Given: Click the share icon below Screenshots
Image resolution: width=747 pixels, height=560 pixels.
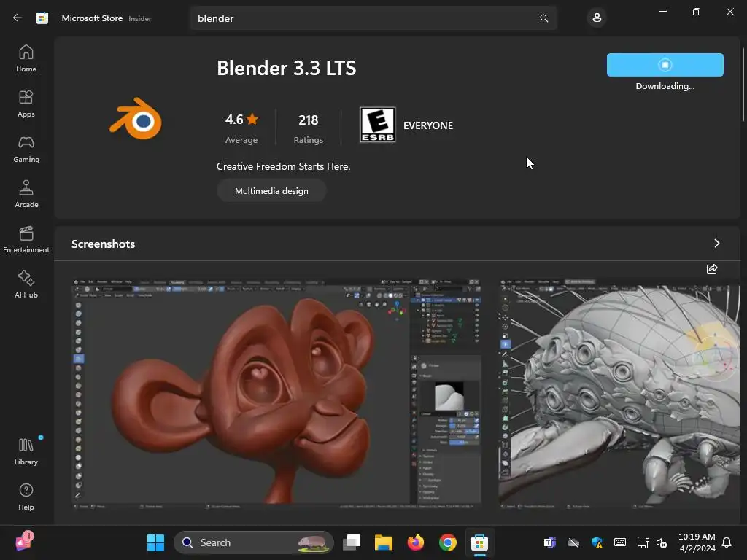Looking at the screenshot, I should [x=712, y=269].
